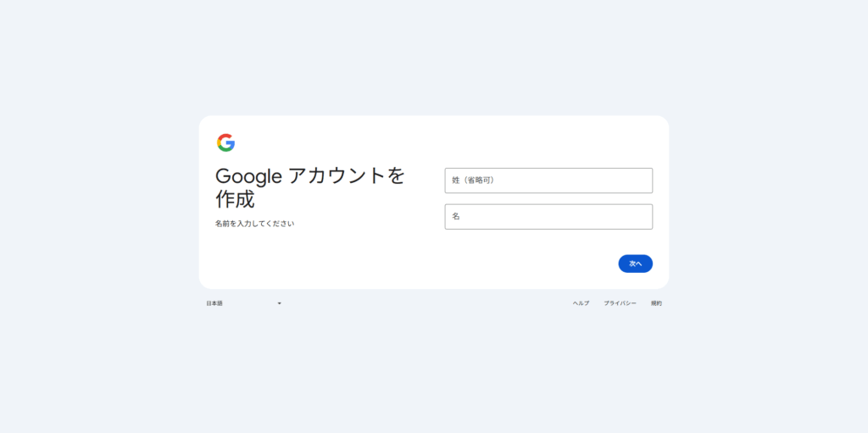Click the Google G logo
The image size is (868, 433).
click(225, 142)
